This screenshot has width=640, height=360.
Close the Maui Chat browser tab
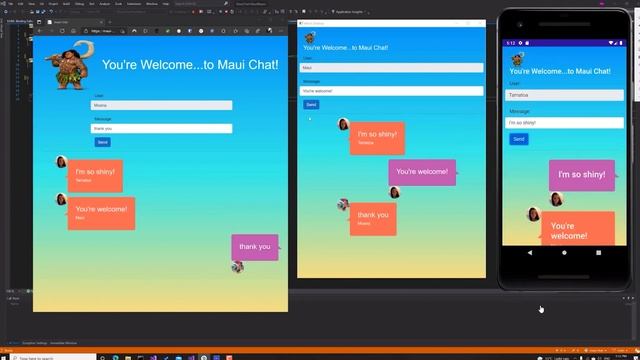tap(101, 22)
